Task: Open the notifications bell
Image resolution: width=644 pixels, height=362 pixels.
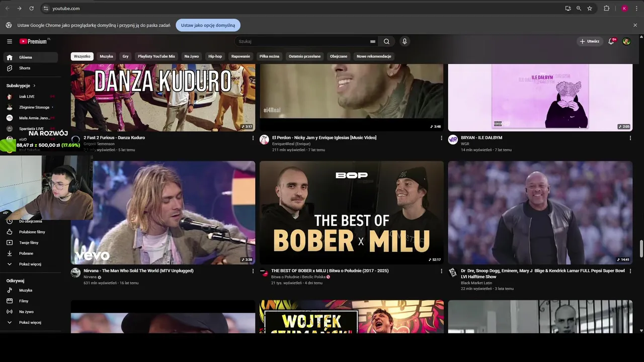Action: tap(611, 41)
